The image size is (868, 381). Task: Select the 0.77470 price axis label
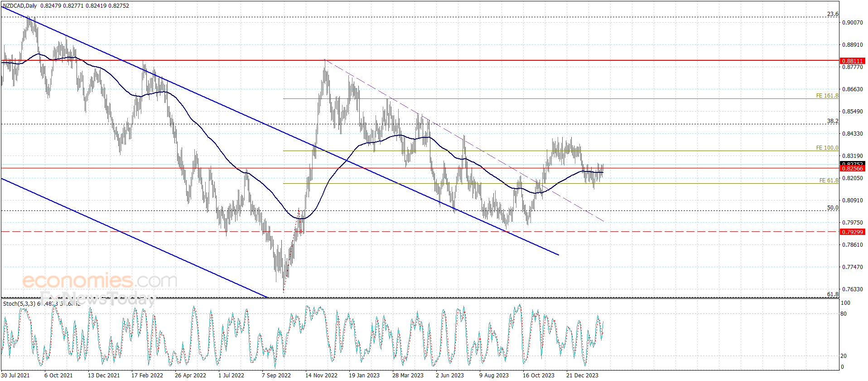click(x=852, y=267)
